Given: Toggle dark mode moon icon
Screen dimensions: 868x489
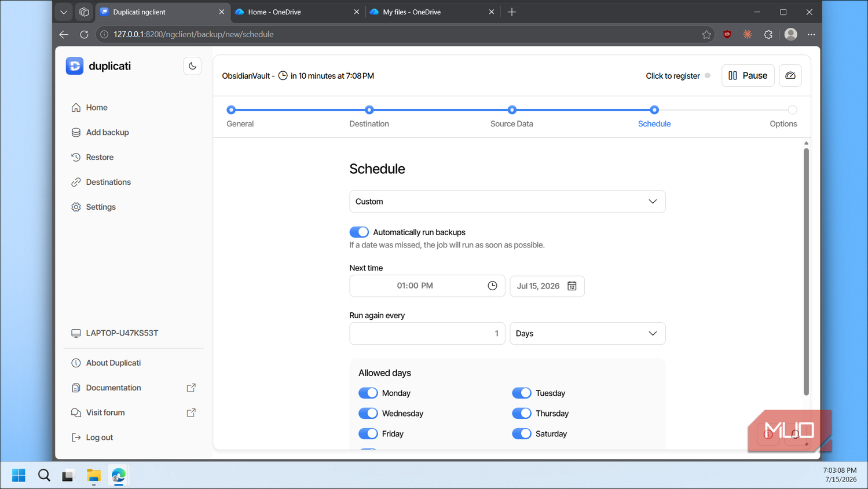Looking at the screenshot, I should pos(192,66).
